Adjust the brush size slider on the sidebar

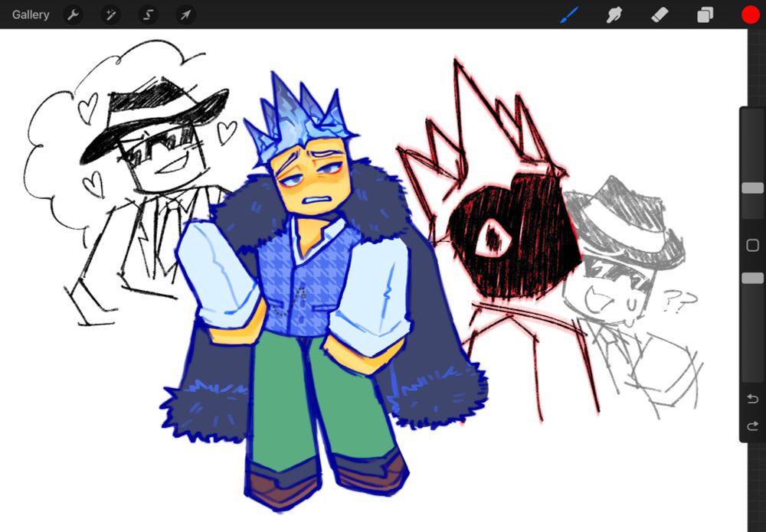coord(753,188)
